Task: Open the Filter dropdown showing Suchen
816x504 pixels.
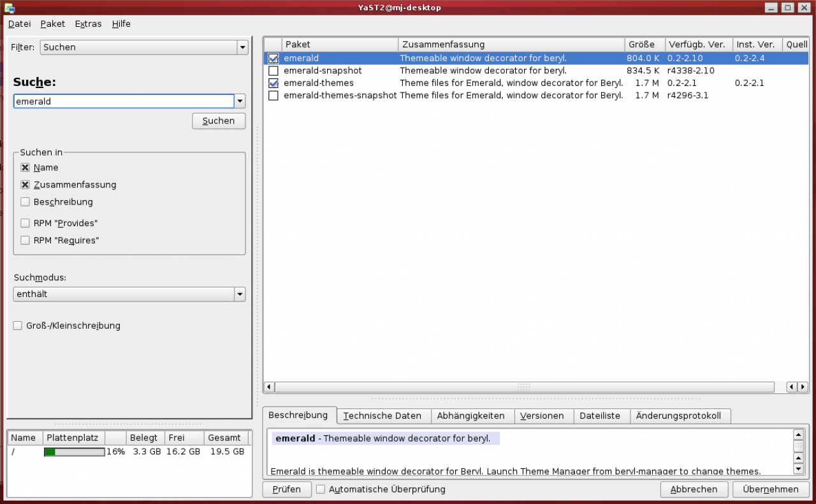Action: (144, 47)
